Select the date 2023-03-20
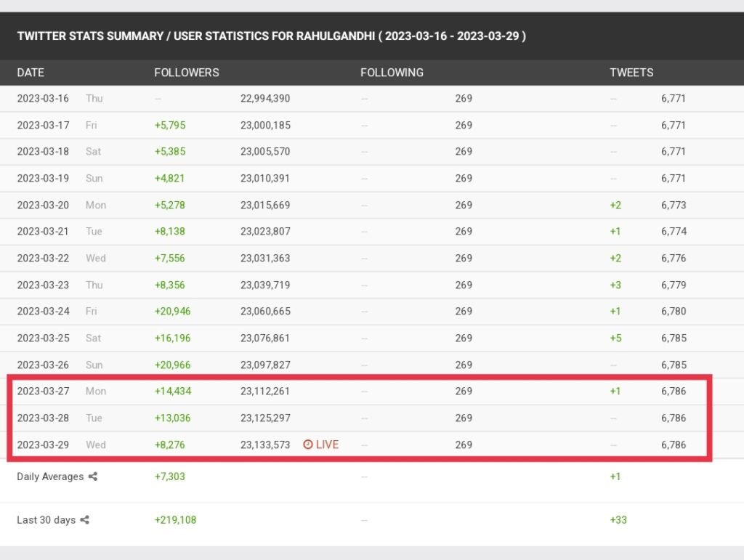 pyautogui.click(x=43, y=206)
